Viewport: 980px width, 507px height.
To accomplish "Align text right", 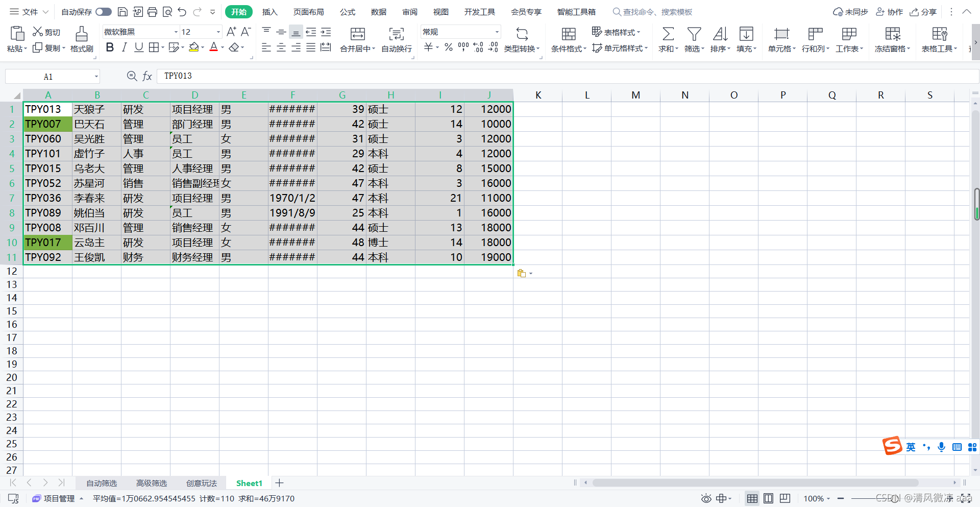I will click(x=296, y=47).
